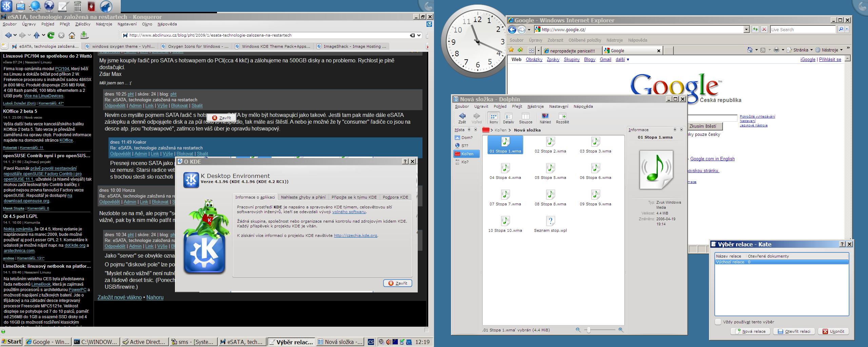Switch to IE tab 'nepropadejte panicei!!!'
Screen dimensions: 868x347
(572, 51)
